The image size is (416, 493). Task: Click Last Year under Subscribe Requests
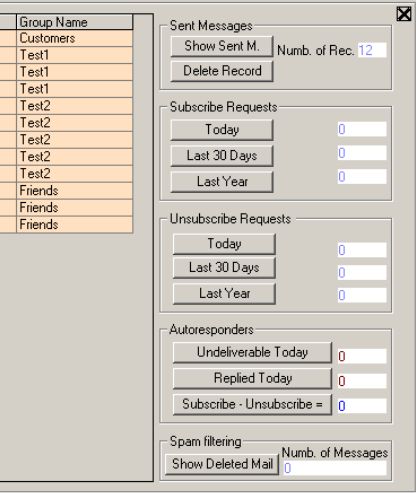point(222,182)
